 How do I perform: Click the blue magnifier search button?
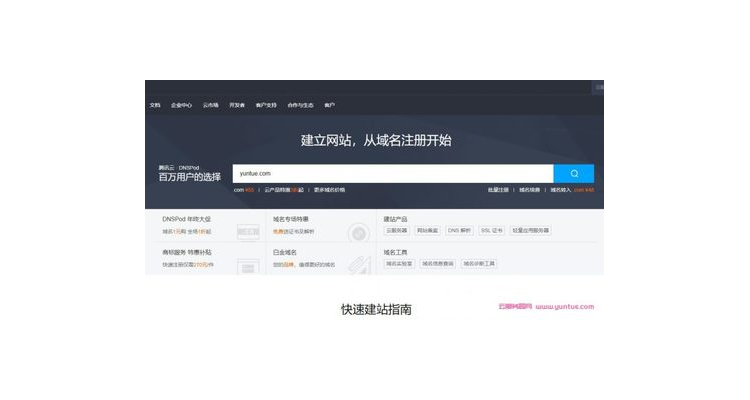pos(574,174)
